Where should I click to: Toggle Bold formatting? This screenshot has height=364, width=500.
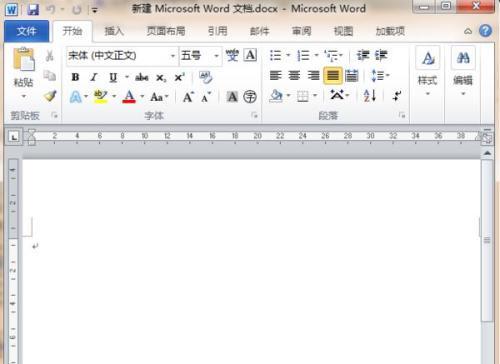pos(75,77)
